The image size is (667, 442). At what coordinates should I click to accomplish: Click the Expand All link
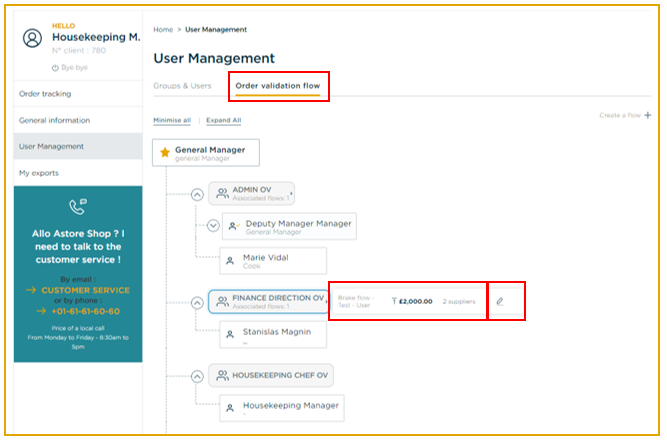coord(224,120)
